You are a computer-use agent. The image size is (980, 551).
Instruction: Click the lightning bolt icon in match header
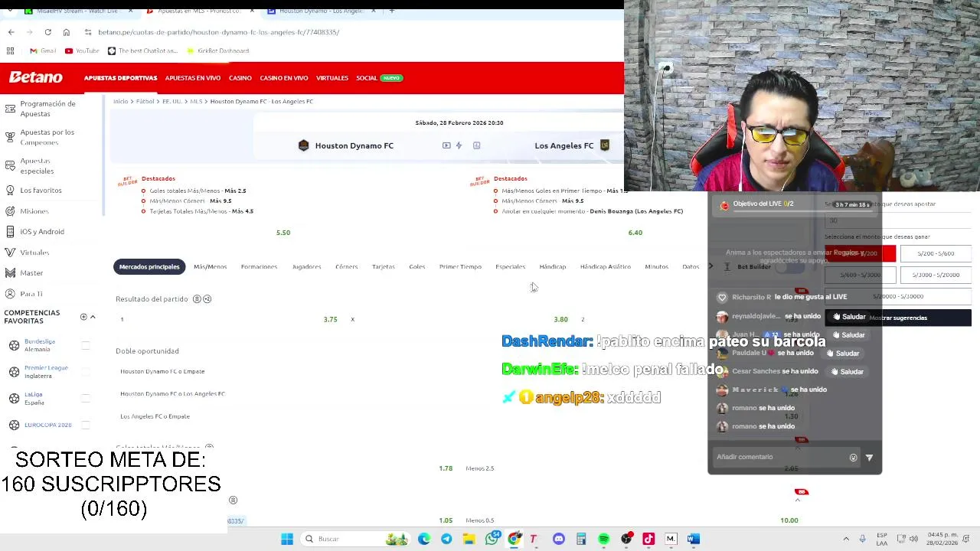[459, 145]
